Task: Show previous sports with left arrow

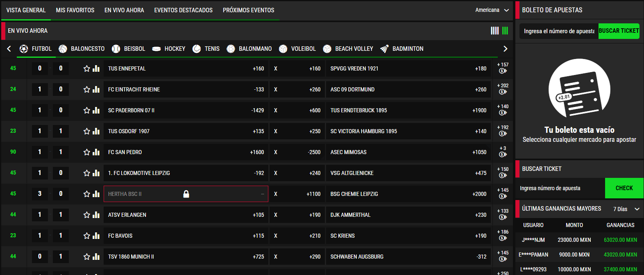Action: (x=9, y=49)
